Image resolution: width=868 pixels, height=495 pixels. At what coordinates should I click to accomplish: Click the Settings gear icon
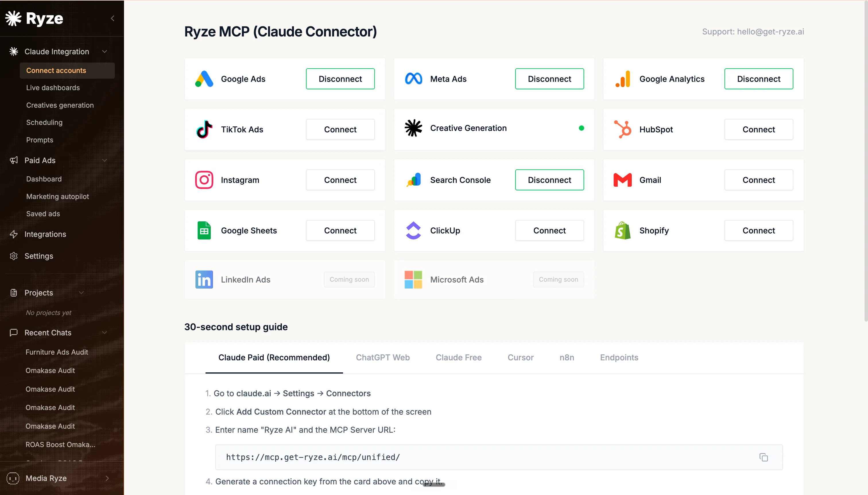(13, 256)
